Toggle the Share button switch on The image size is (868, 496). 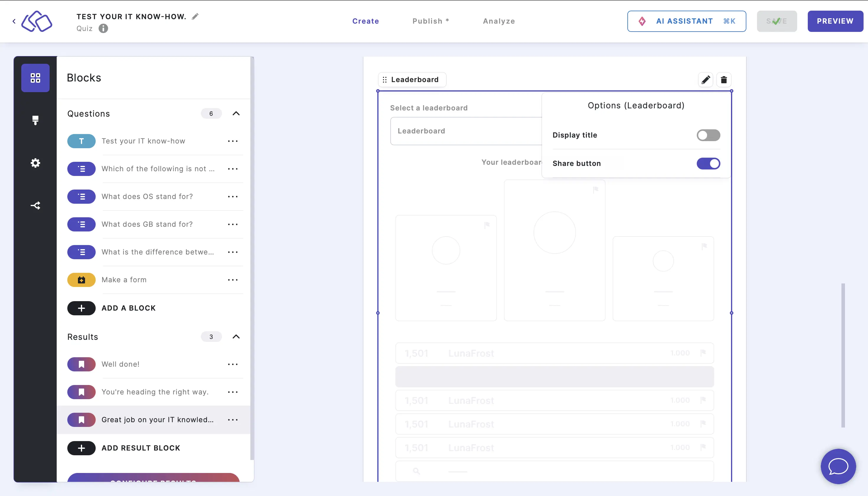pos(708,163)
